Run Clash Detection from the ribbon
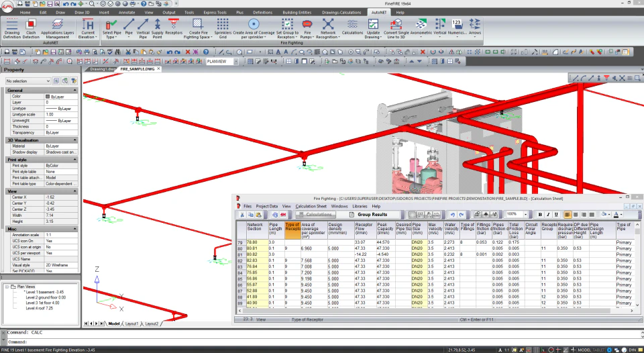 coord(31,29)
